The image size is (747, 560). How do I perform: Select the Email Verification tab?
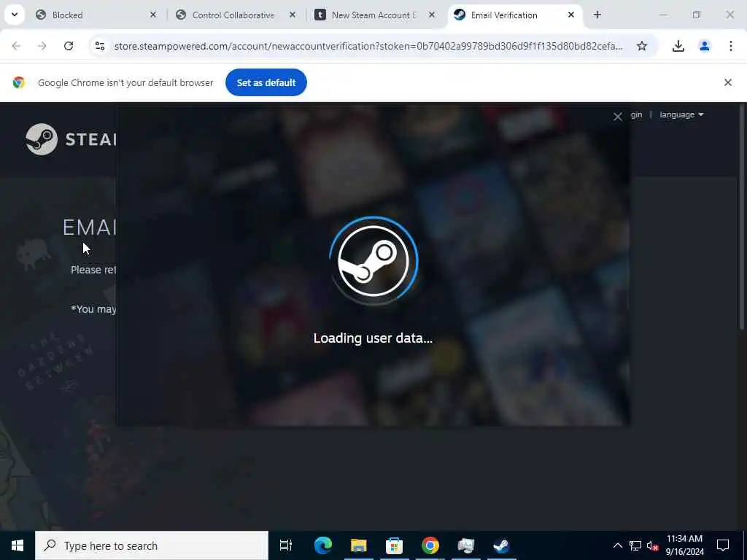(514, 15)
